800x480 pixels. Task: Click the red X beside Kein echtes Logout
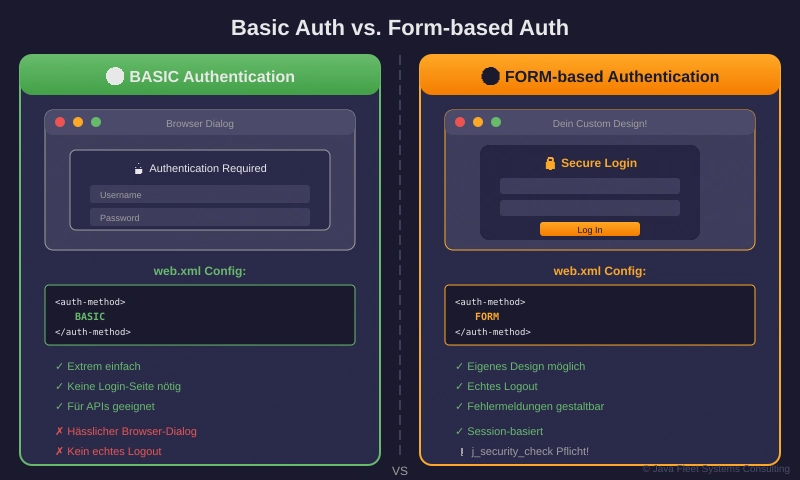click(59, 451)
